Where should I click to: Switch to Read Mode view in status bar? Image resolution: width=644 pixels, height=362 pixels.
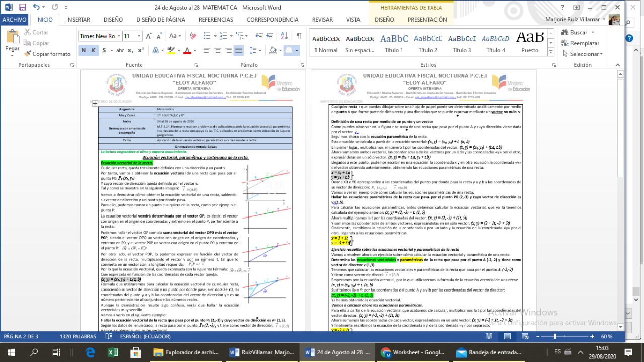point(489,336)
